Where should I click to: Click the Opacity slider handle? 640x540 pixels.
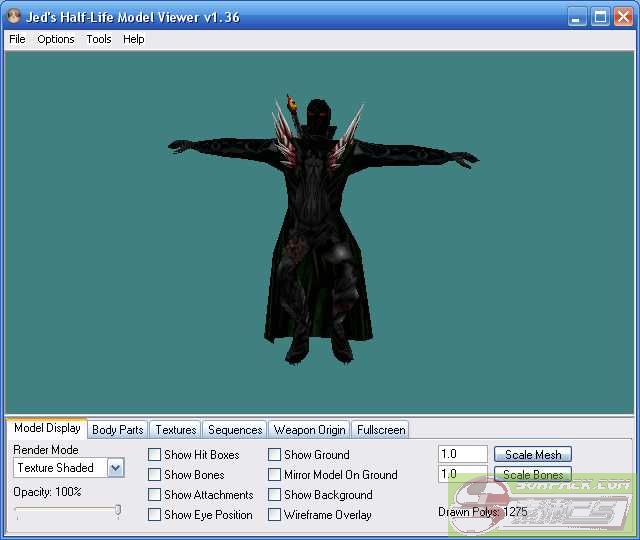point(118,511)
